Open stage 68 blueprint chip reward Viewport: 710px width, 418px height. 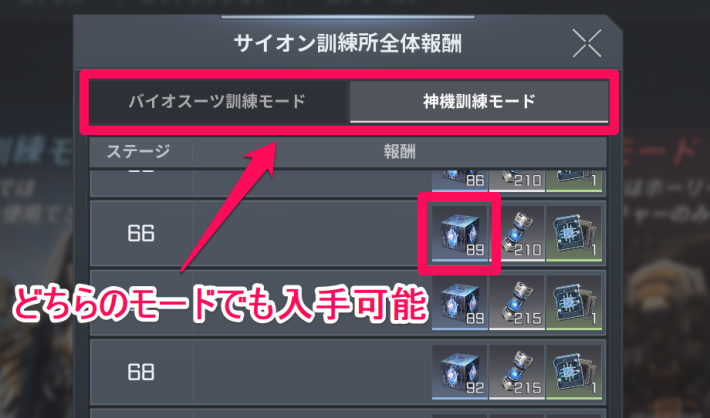click(574, 372)
